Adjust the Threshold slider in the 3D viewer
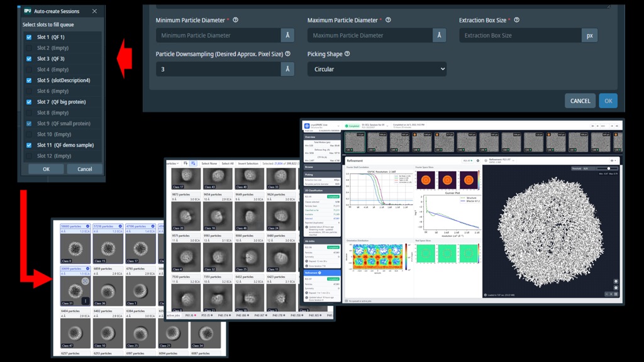 pyautogui.click(x=609, y=168)
